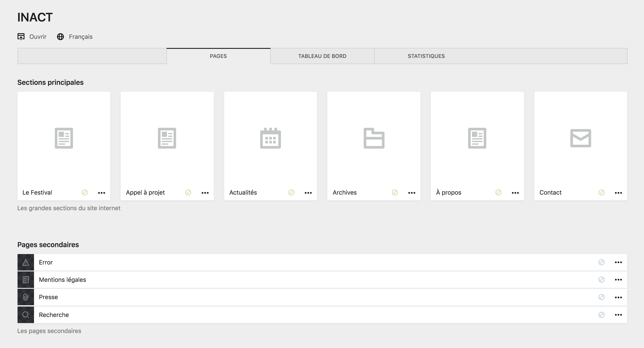Viewport: 644px width, 348px height.
Task: Select the Français language button
Action: 81,36
